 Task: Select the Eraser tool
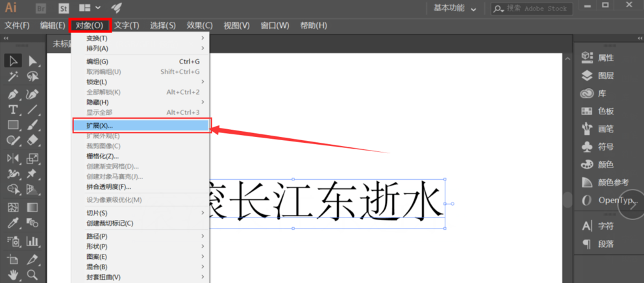pos(32,141)
